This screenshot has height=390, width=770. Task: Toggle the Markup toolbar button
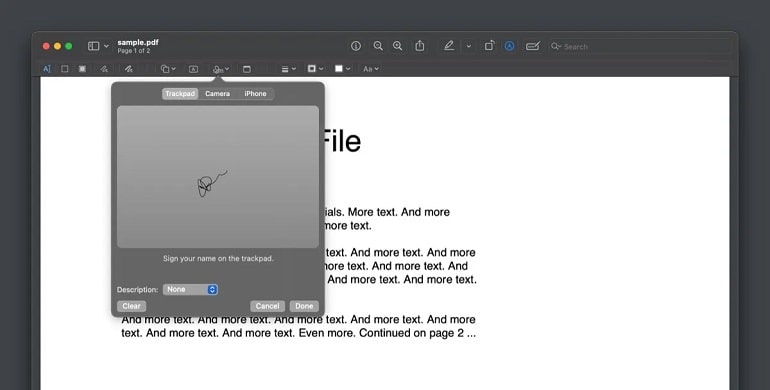click(x=510, y=46)
